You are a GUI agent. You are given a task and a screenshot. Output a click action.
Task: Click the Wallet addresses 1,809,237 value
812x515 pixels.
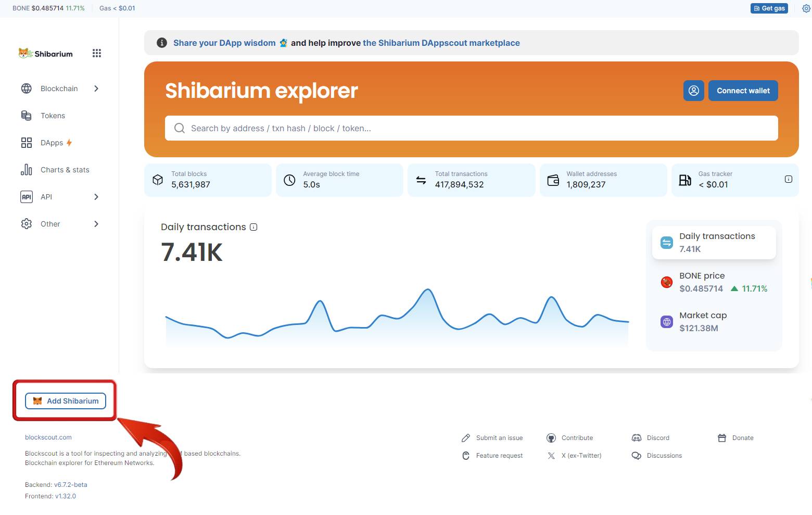tap(586, 184)
